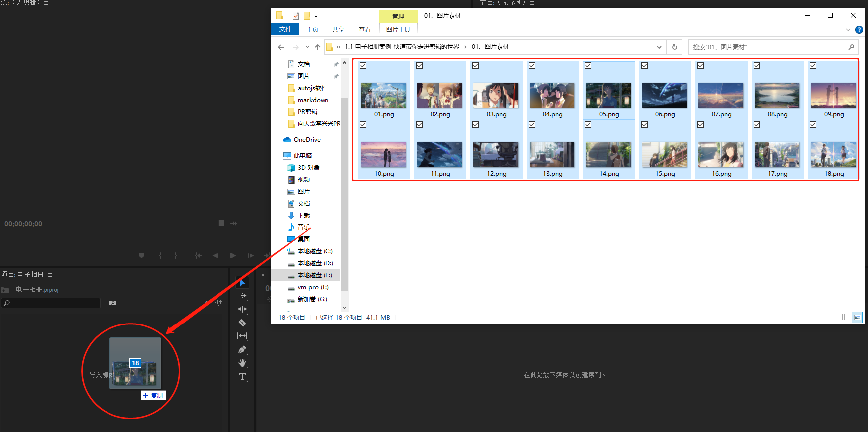Select 本地磁盘 (E:) drive
Viewport: 868px width, 432px height.
point(310,275)
